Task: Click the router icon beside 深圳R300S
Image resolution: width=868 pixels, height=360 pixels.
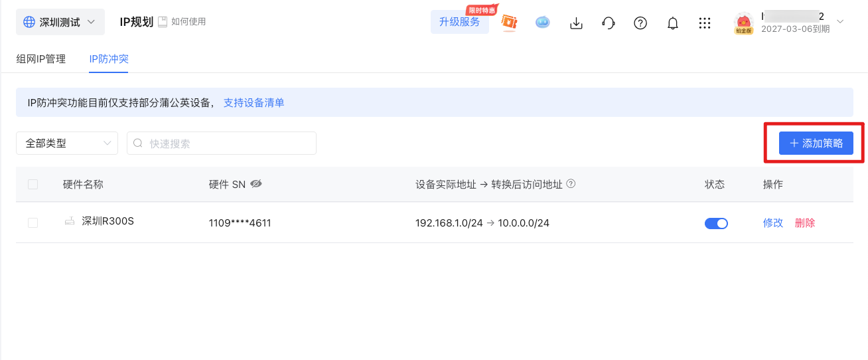Action: 70,221
